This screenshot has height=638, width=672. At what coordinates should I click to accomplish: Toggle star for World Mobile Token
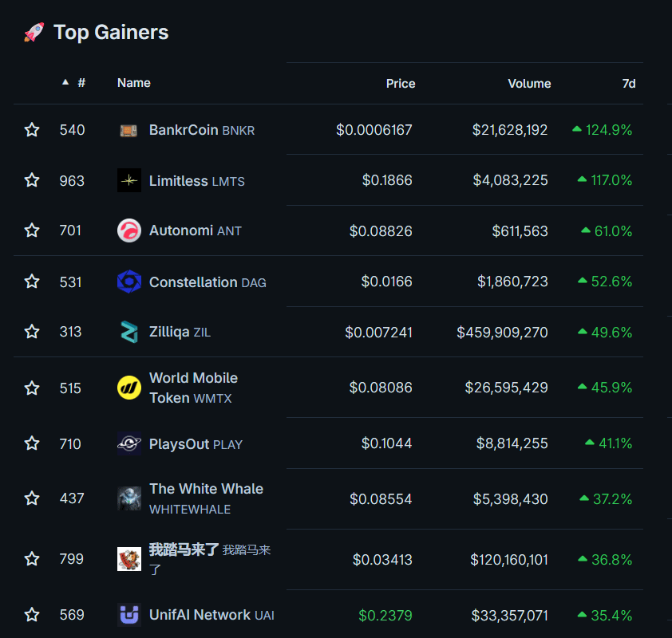(32, 388)
